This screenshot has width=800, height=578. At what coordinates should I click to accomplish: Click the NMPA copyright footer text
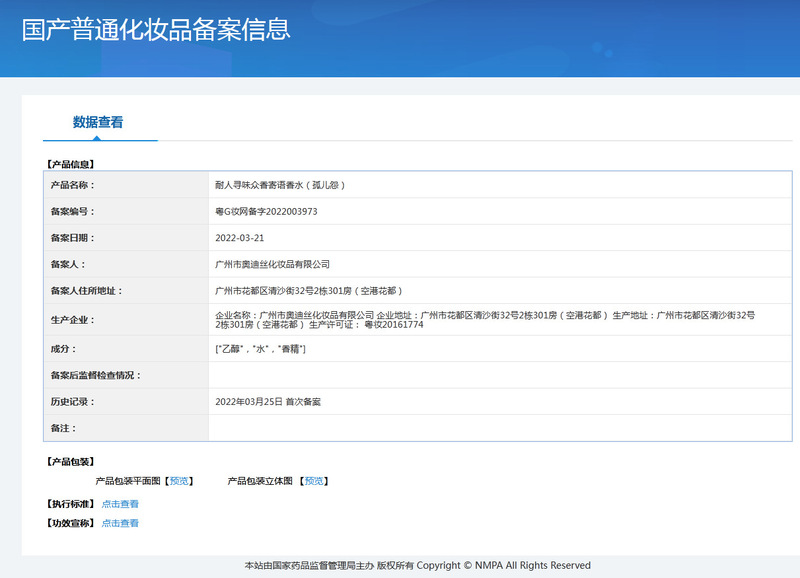tap(417, 565)
